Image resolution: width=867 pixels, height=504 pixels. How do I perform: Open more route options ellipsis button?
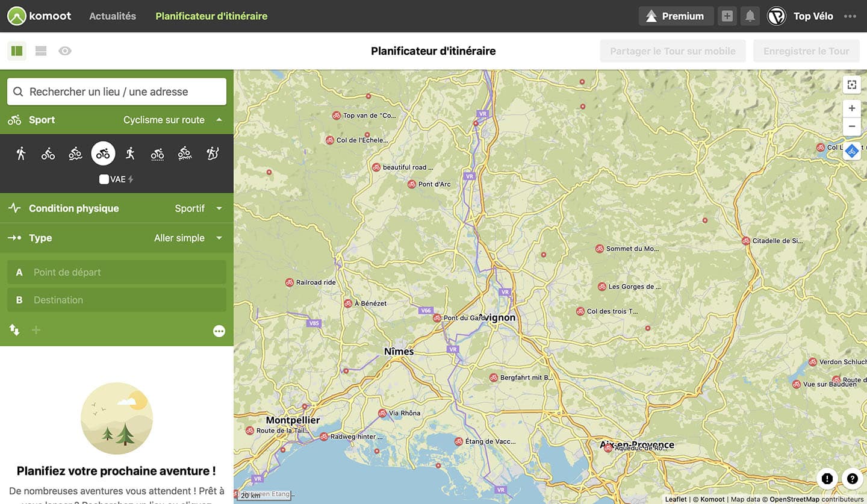[x=219, y=331]
